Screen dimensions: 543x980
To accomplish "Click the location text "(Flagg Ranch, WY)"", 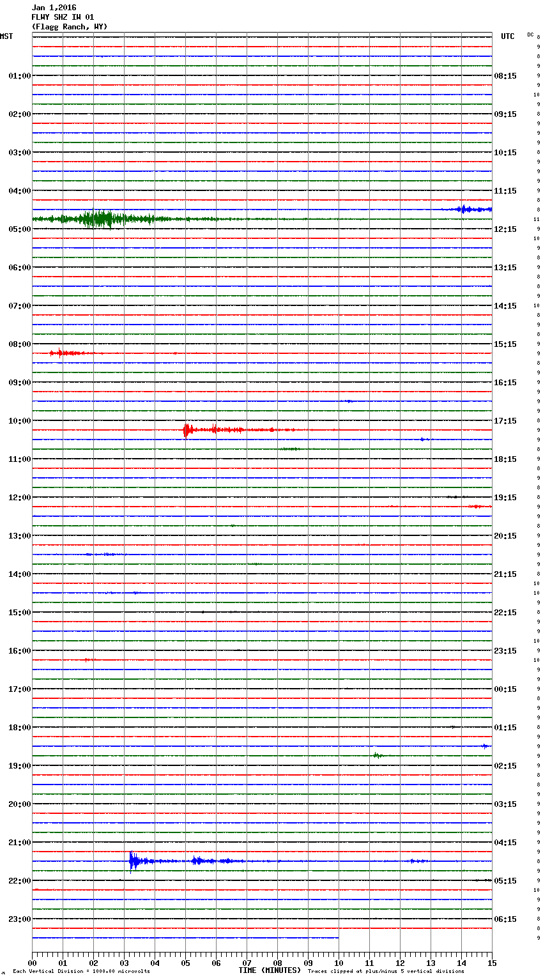I will 70,27.
